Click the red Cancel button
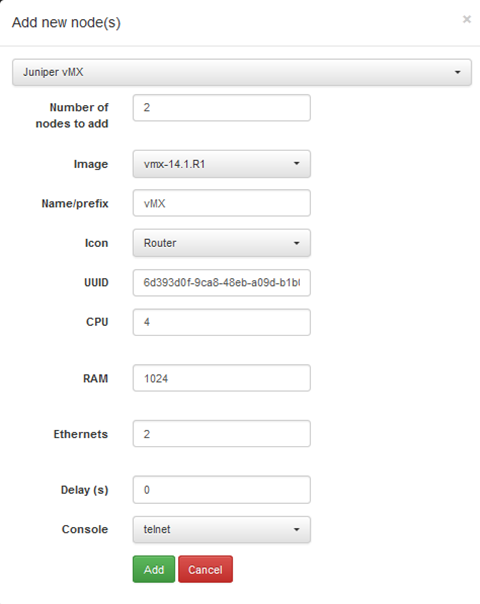The height and width of the screenshot is (604, 480). (205, 569)
